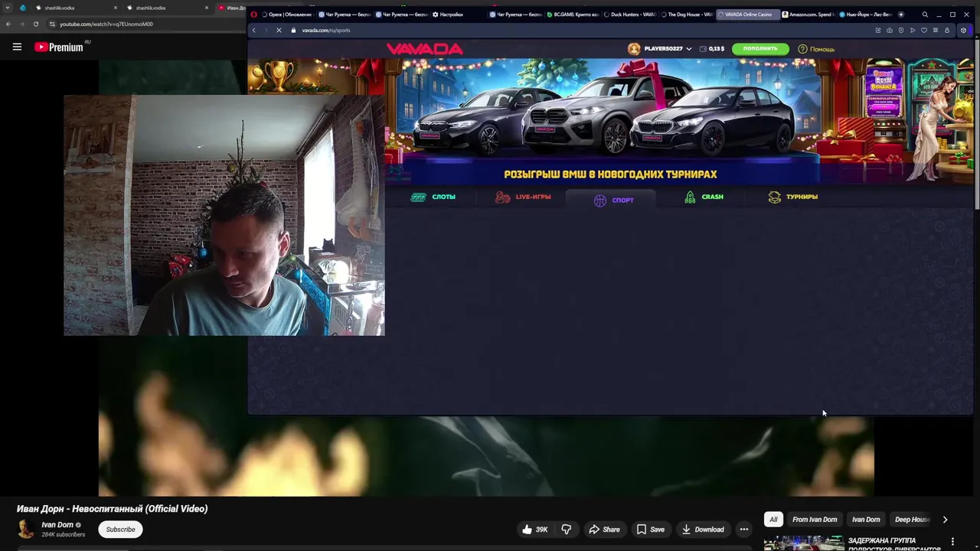The height and width of the screenshot is (551, 980).
Task: Stop loading the Vavada page
Action: [279, 31]
